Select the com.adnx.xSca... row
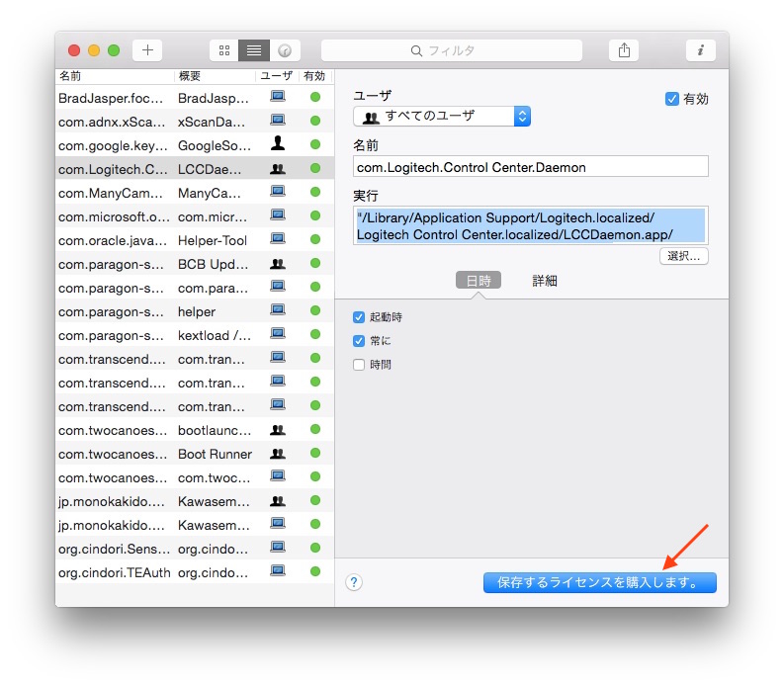 [x=195, y=122]
